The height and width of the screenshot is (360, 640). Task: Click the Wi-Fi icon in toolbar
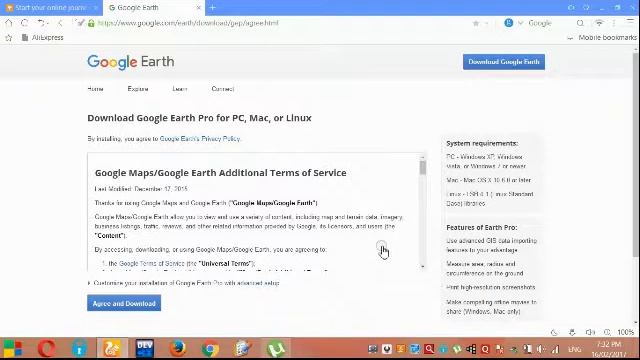pyautogui.click(x=599, y=23)
